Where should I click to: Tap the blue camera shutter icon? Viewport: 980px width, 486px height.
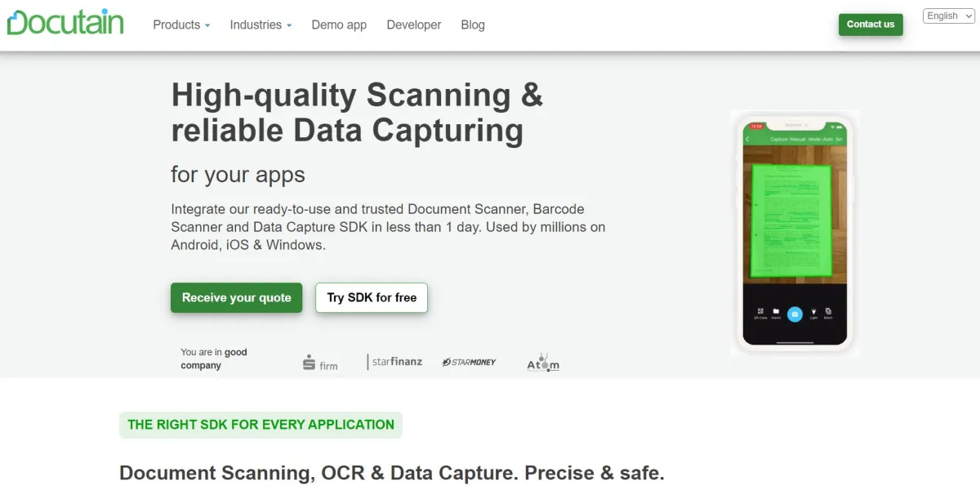point(795,314)
